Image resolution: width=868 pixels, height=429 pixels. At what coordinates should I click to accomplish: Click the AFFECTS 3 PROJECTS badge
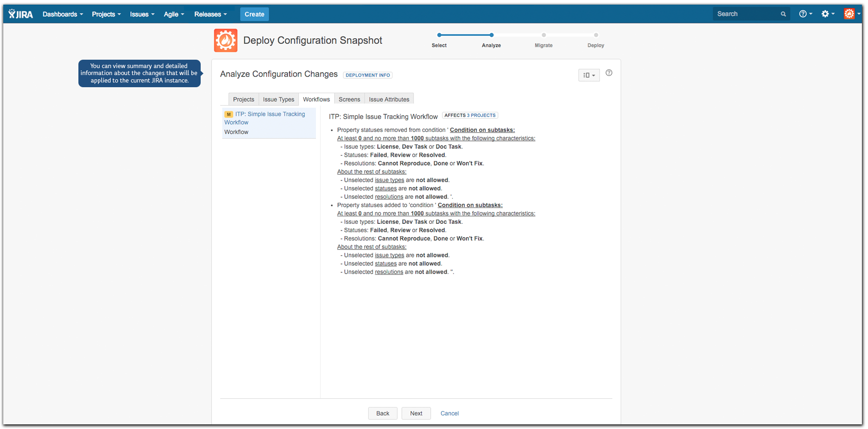point(470,115)
